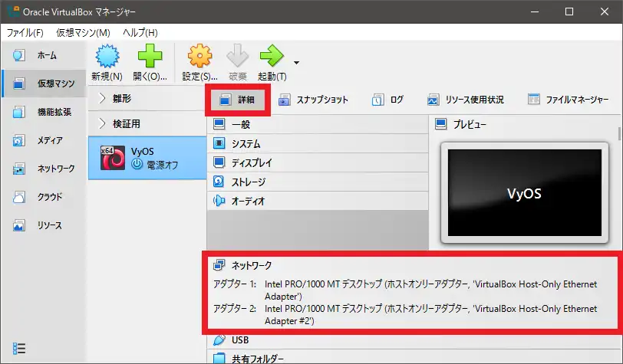The height and width of the screenshot is (364, 623).
Task: Open ネットワーク in the sidebar
Action: tap(43, 169)
